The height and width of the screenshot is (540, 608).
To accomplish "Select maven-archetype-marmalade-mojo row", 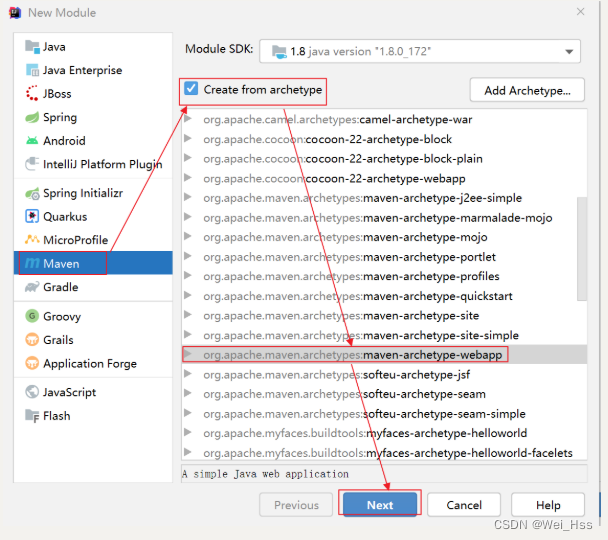I will (384, 217).
